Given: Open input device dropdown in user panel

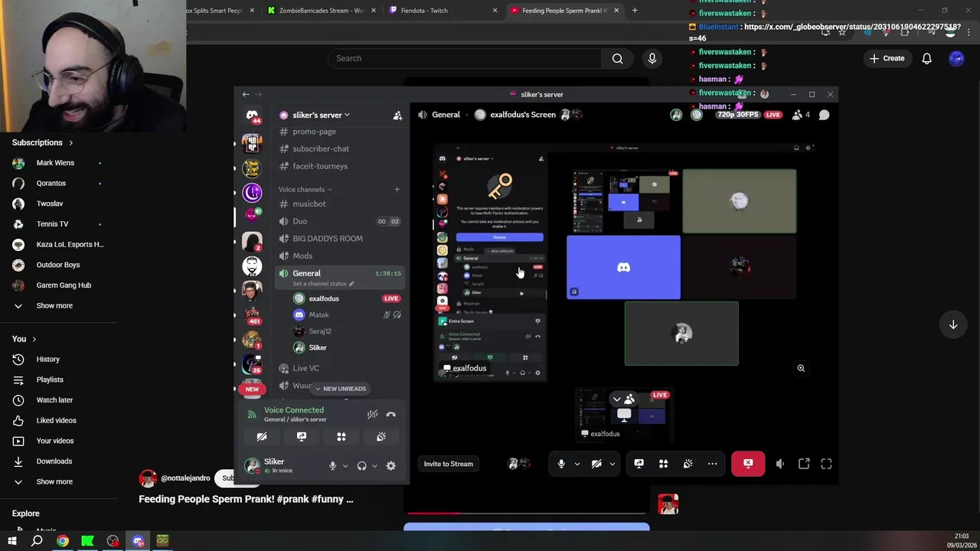Looking at the screenshot, I should tap(345, 465).
